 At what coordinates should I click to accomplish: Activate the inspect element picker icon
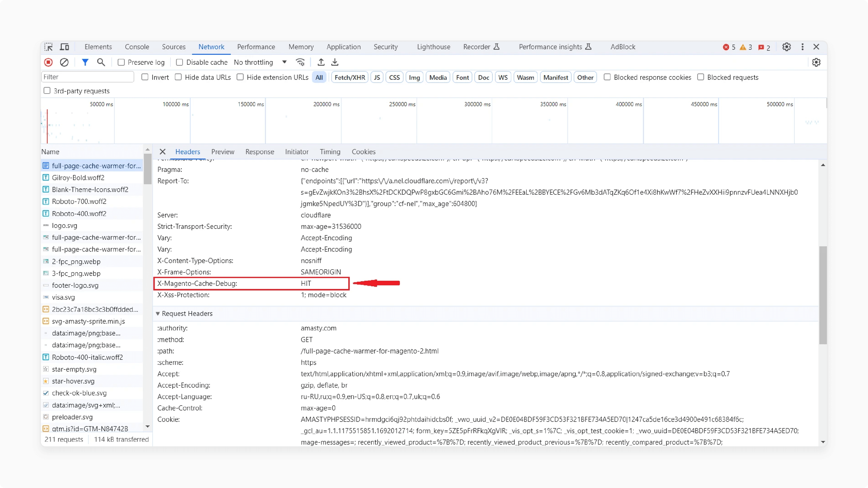[48, 47]
